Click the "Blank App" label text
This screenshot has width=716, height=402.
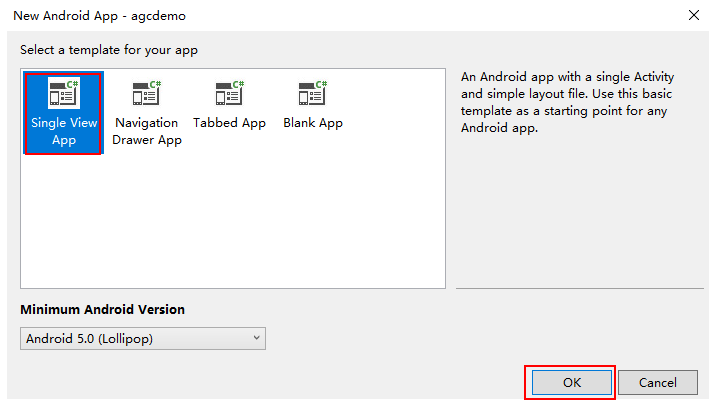[x=313, y=123]
